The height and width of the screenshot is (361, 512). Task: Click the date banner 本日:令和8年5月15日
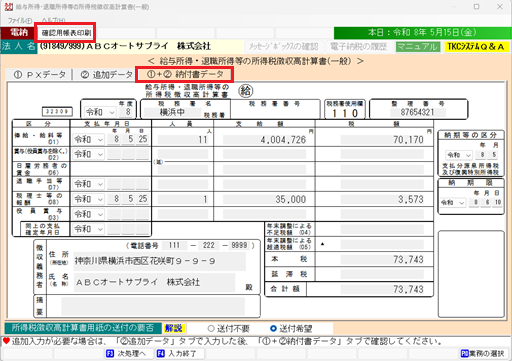[422, 33]
